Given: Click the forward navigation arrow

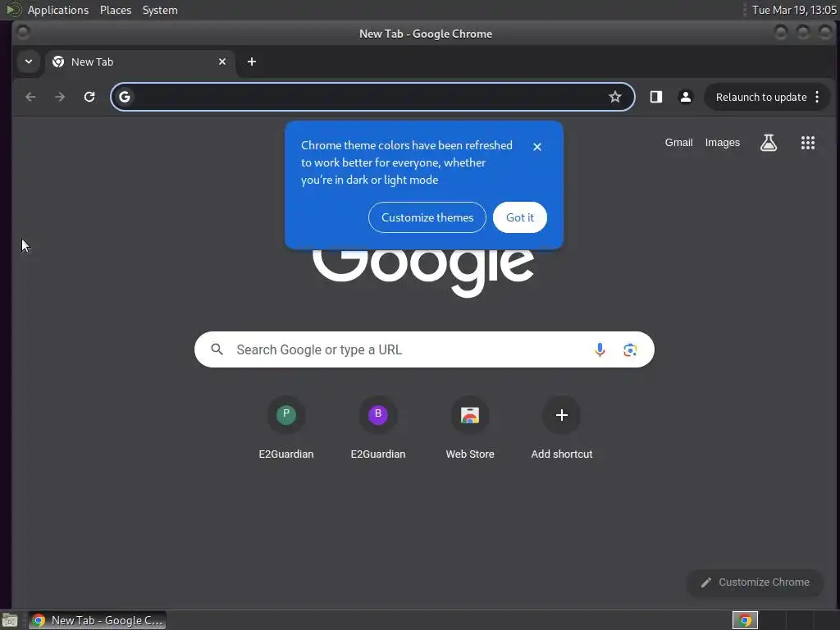Looking at the screenshot, I should [x=60, y=97].
